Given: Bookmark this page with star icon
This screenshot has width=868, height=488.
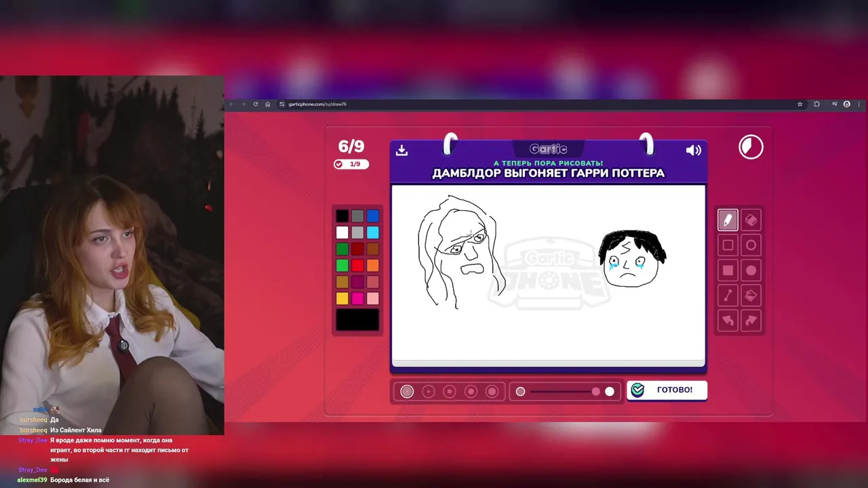Looking at the screenshot, I should [x=800, y=104].
